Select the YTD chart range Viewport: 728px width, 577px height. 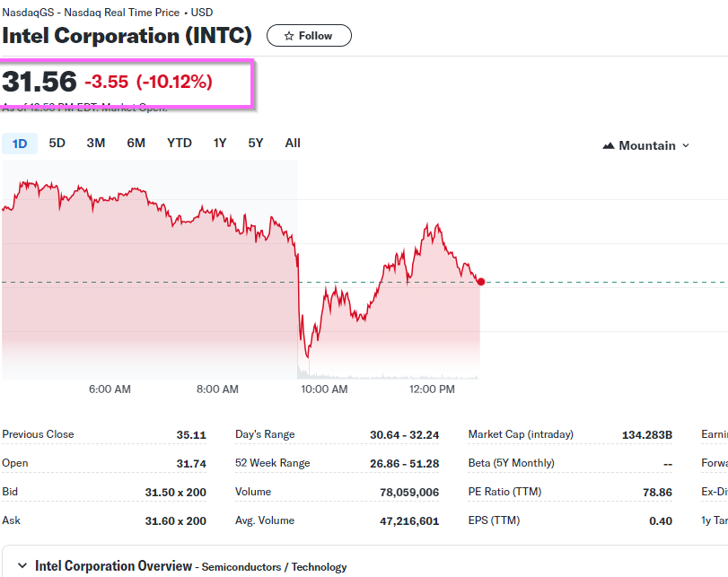pyautogui.click(x=180, y=143)
